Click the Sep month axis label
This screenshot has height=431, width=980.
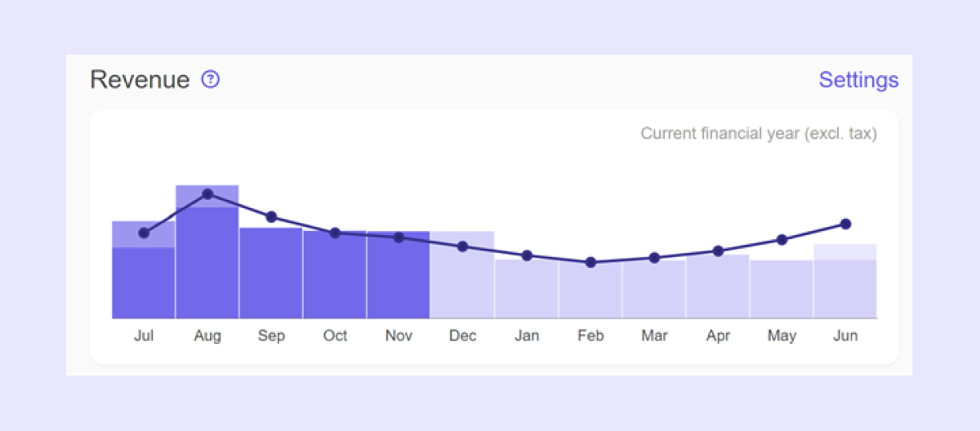pyautogui.click(x=271, y=335)
